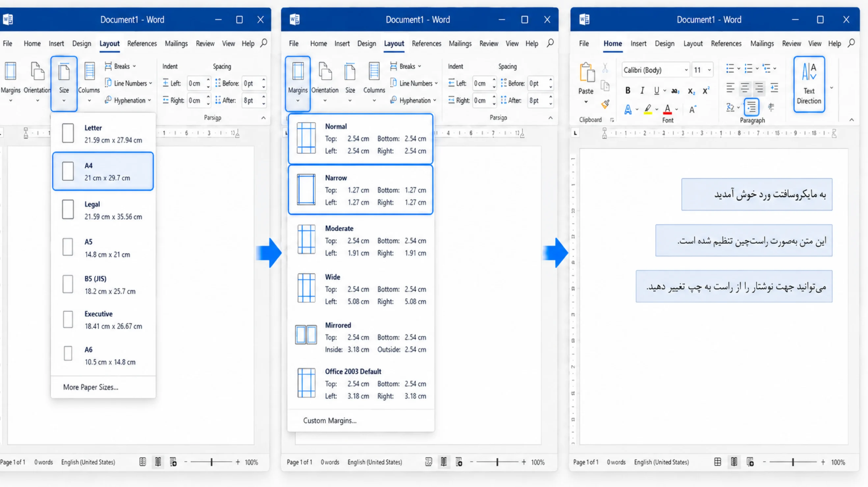
Task: Click the Web Layout view icon in the Home-tab window
Action: [x=750, y=462]
